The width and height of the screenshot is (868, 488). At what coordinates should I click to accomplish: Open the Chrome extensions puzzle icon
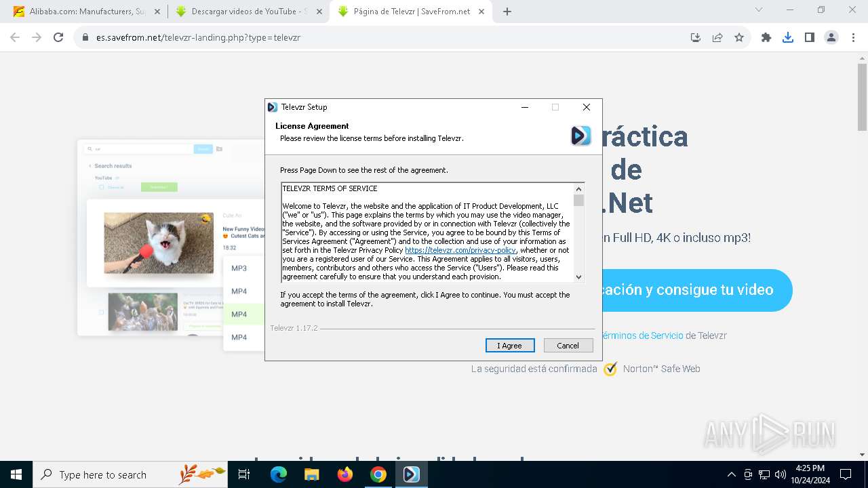click(766, 37)
